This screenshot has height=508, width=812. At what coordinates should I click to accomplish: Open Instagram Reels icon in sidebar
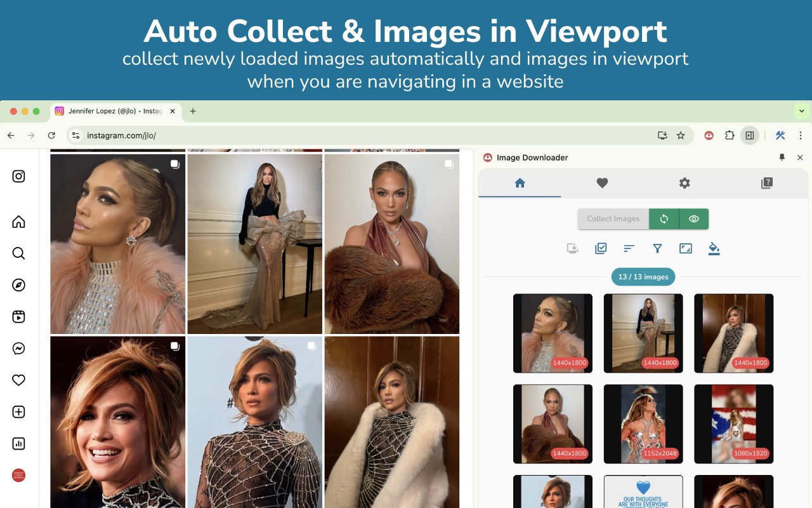coord(19,317)
